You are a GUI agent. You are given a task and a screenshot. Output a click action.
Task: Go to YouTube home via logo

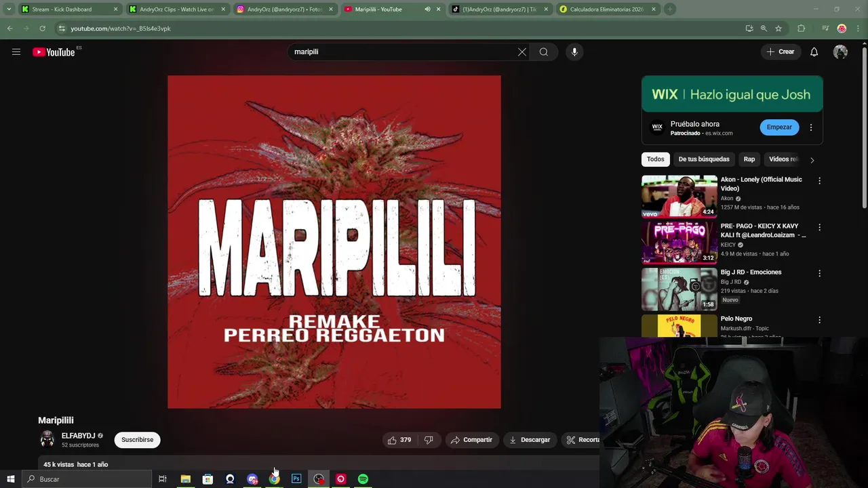coord(54,52)
